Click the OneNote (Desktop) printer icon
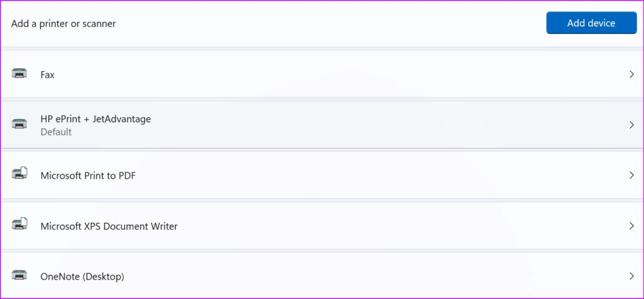The height and width of the screenshot is (299, 644). (x=19, y=275)
